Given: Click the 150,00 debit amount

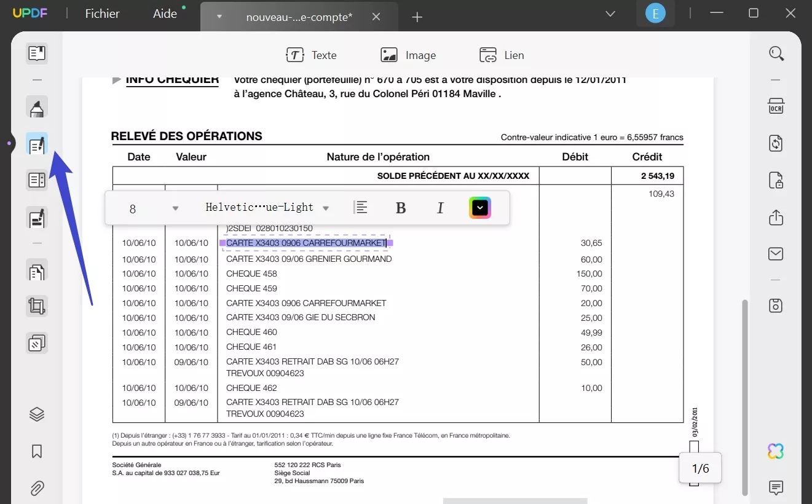Looking at the screenshot, I should (589, 274).
